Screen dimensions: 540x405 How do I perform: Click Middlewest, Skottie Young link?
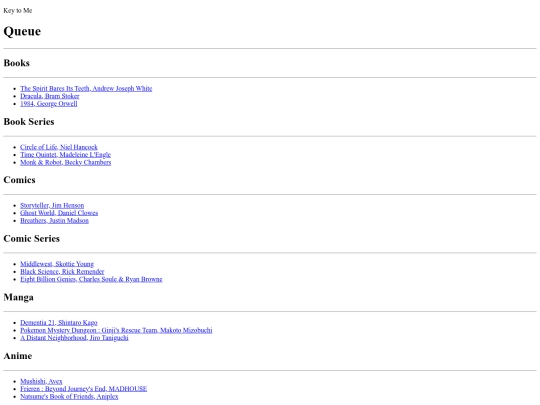57,264
